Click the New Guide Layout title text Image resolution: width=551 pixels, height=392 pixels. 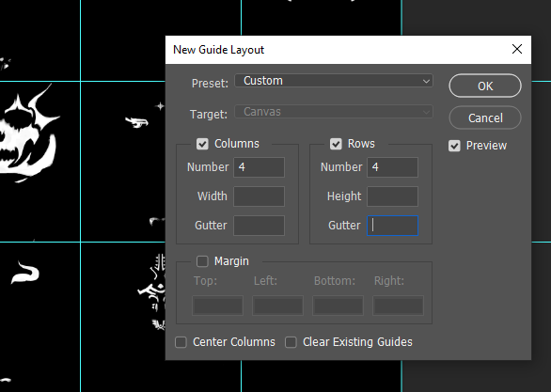coord(218,50)
